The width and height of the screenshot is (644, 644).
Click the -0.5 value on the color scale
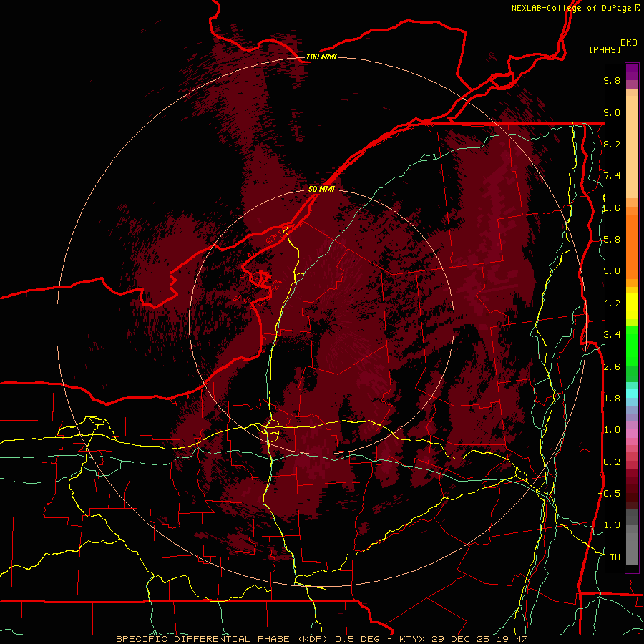coord(610,494)
